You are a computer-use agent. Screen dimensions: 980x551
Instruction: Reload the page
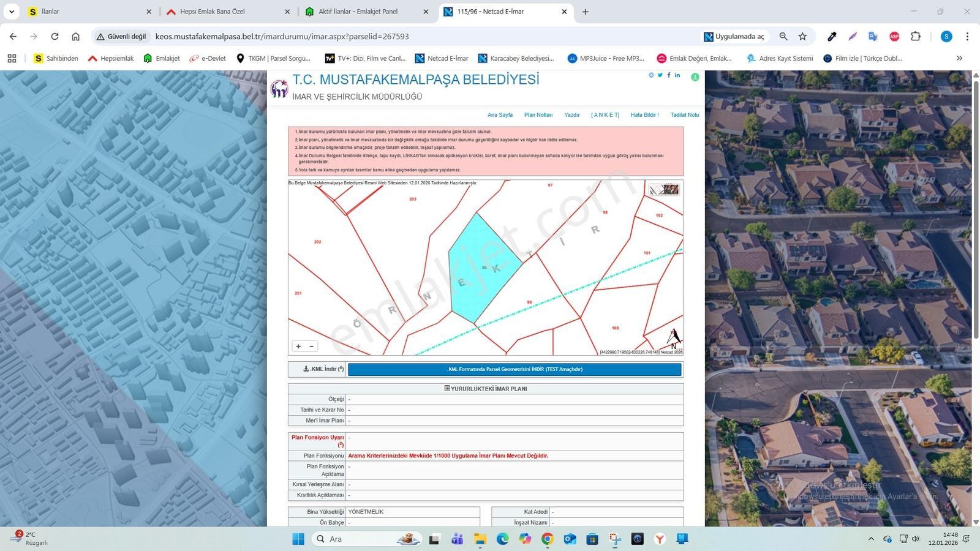(55, 37)
